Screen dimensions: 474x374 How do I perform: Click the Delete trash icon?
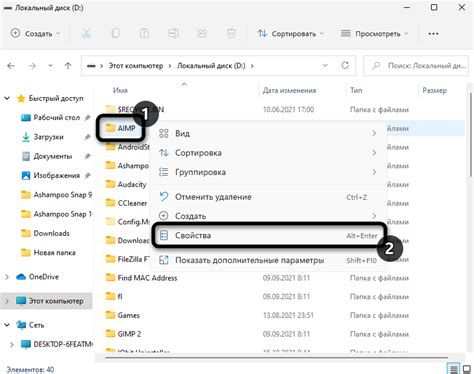(x=231, y=33)
